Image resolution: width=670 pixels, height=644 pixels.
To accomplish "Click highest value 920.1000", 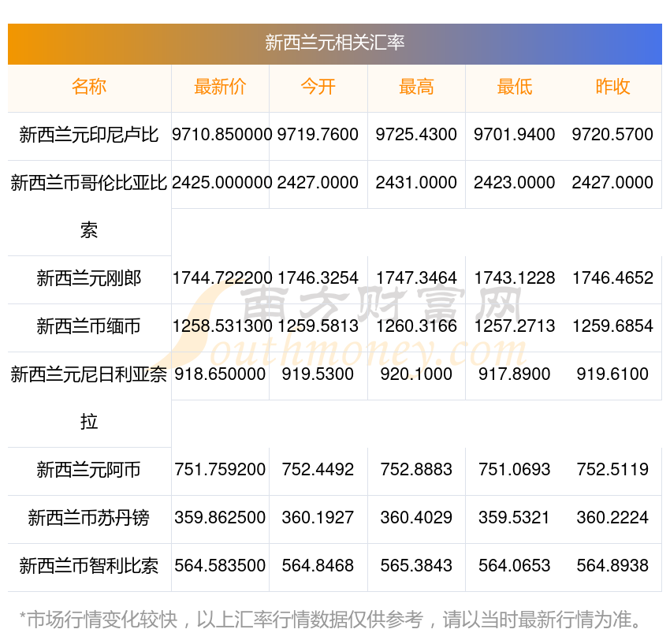I will pos(416,374).
